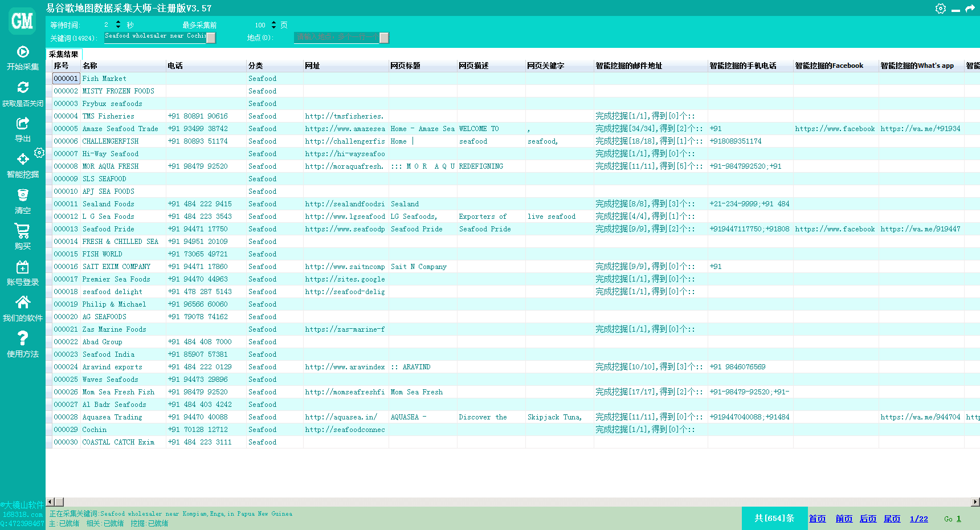Image resolution: width=980 pixels, height=530 pixels.
Task: Click the keyword input field
Action: 155,38
